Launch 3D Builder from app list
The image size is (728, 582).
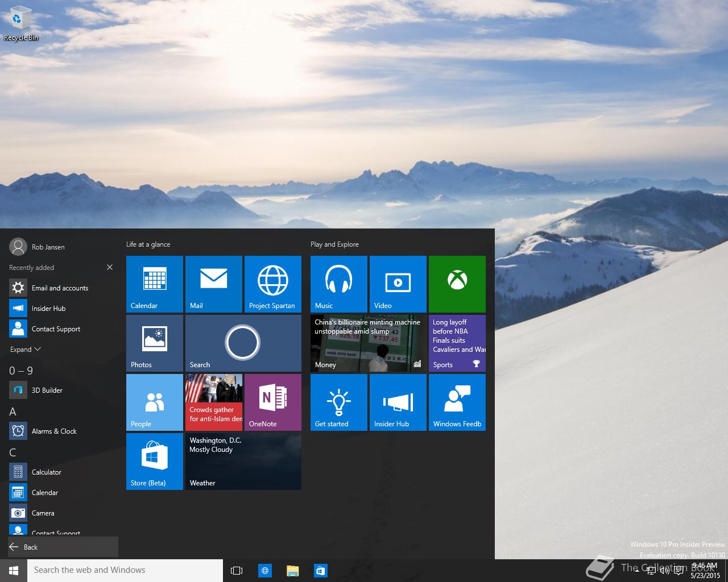(x=63, y=390)
